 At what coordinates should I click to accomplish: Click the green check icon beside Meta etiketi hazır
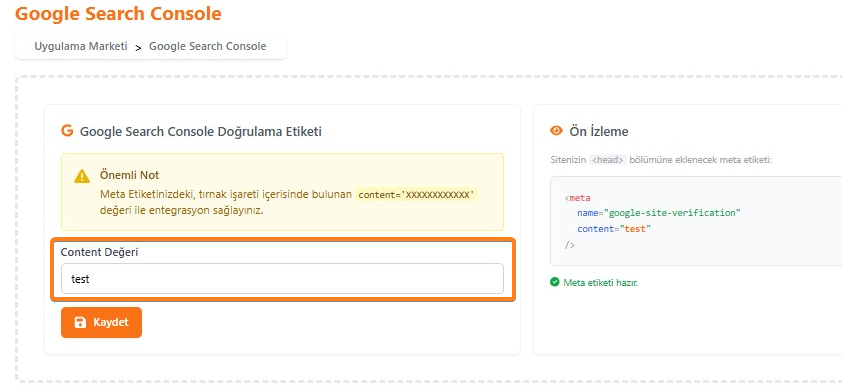coord(555,282)
